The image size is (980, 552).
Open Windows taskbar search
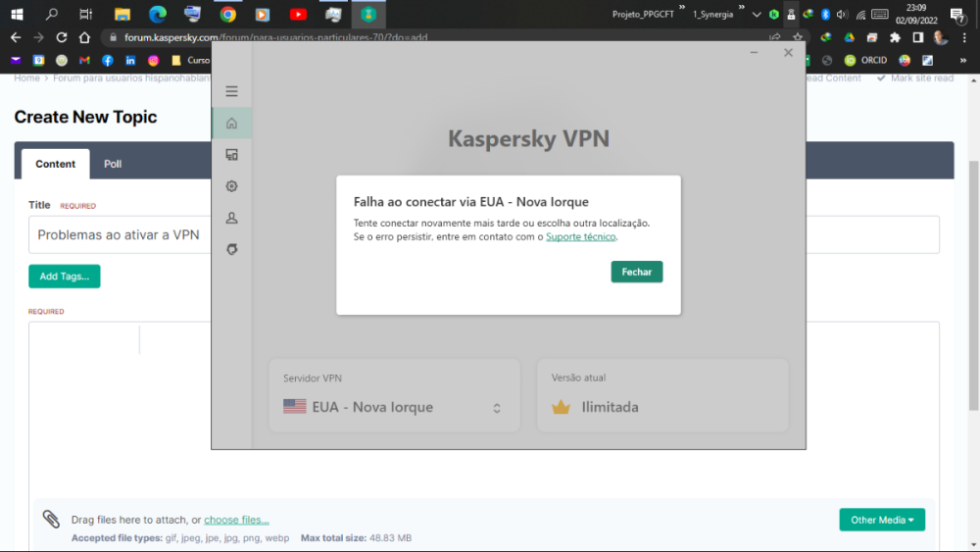pos(52,14)
